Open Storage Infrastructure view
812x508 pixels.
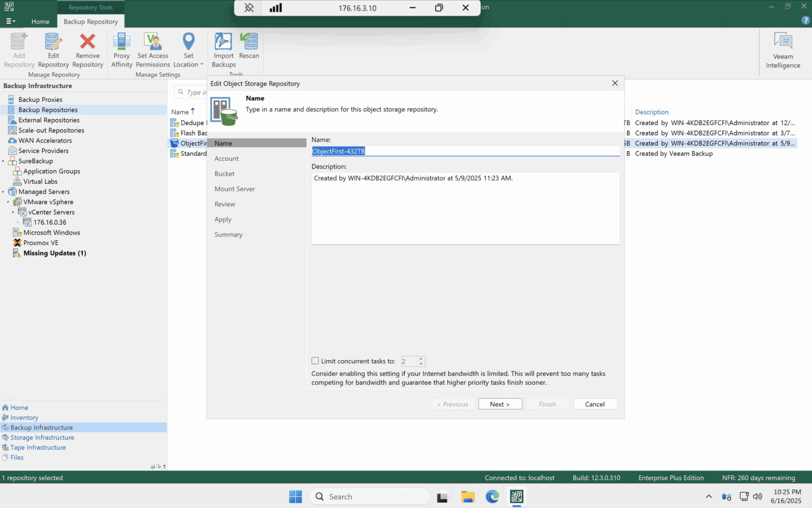point(42,437)
